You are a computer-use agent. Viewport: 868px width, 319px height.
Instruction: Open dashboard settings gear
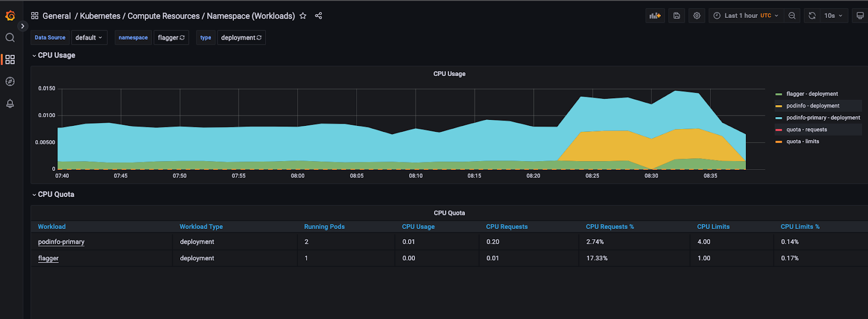pos(697,16)
